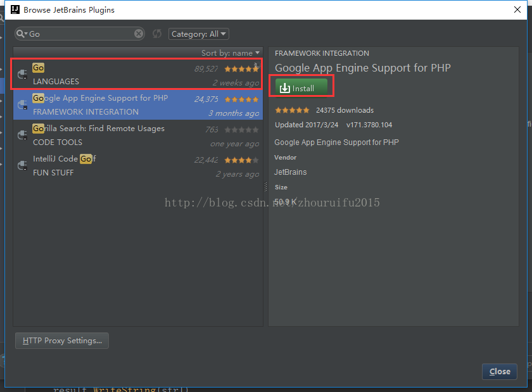
Task: Click the '2 weeks ago' date text
Action: (236, 83)
